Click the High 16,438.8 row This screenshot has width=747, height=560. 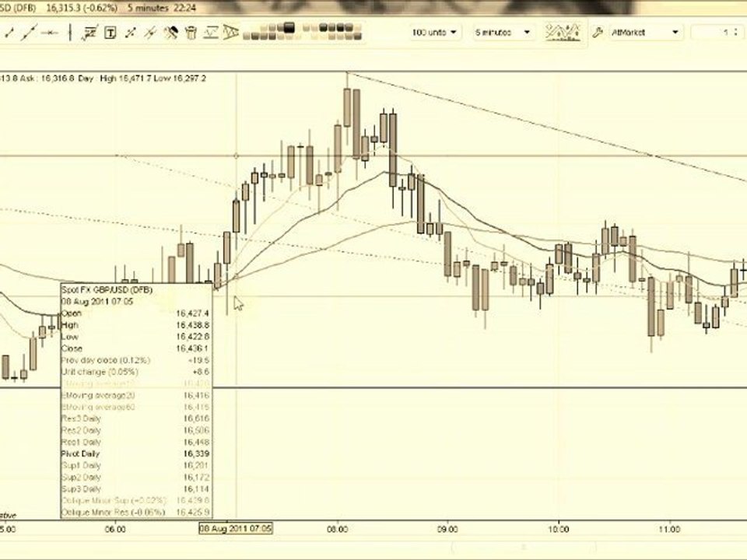coord(135,325)
